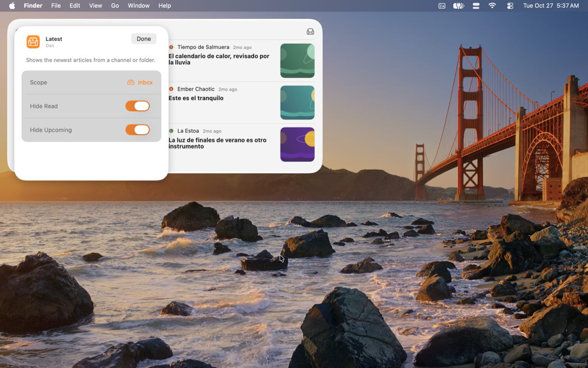
Task: Open article "El calendario de calor, revisado por la lluvia"
Action: 220,59
